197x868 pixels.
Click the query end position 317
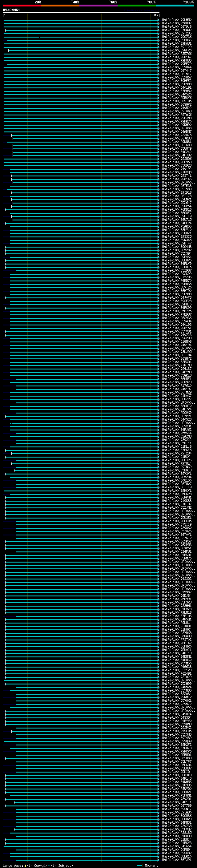(155, 15)
